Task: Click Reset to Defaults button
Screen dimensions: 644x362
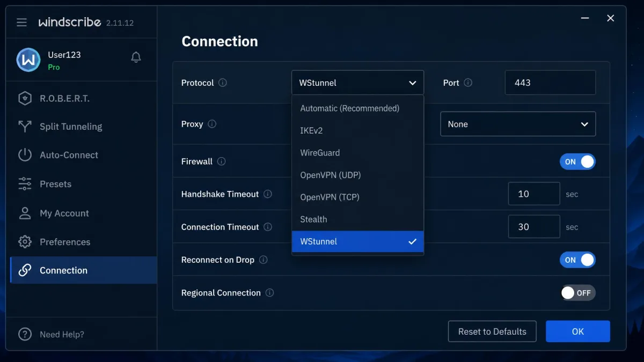Action: tap(492, 331)
